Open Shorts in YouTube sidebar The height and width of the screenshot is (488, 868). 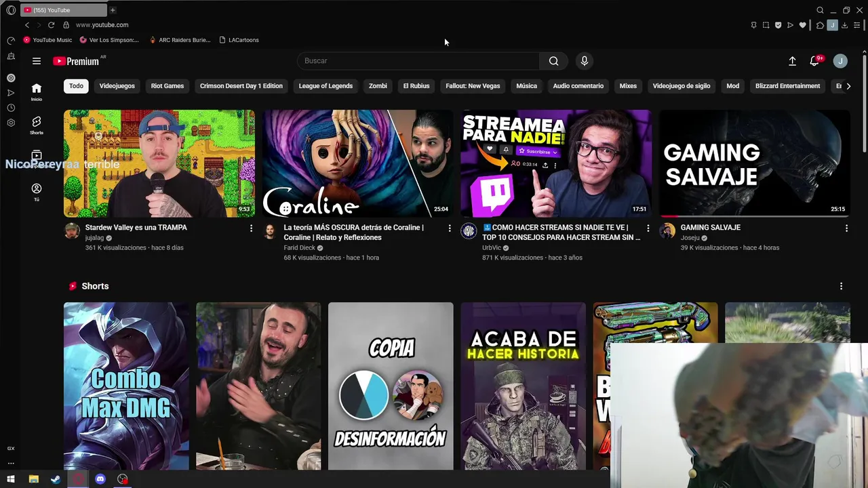tap(37, 125)
